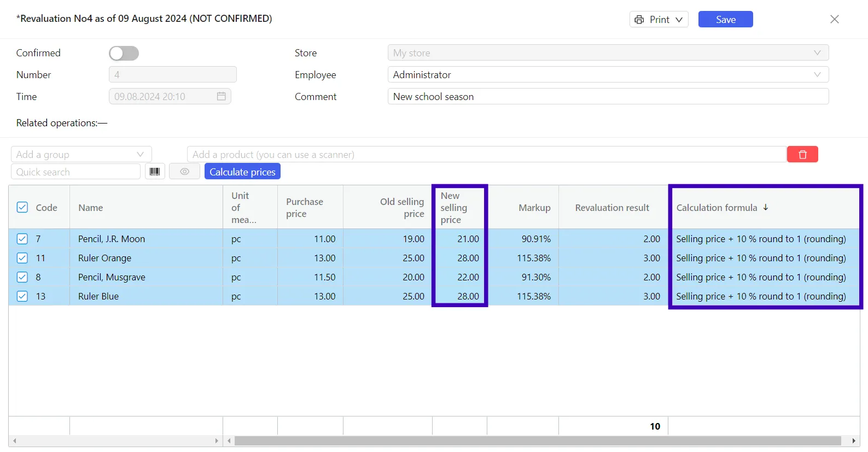
Task: Open the Employee Administrator dropdown
Action: 608,74
